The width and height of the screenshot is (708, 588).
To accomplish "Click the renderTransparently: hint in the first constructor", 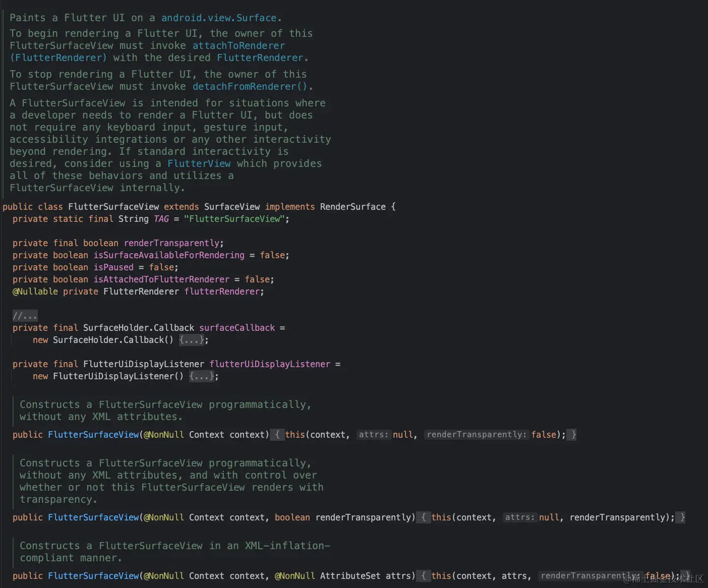I will (477, 435).
